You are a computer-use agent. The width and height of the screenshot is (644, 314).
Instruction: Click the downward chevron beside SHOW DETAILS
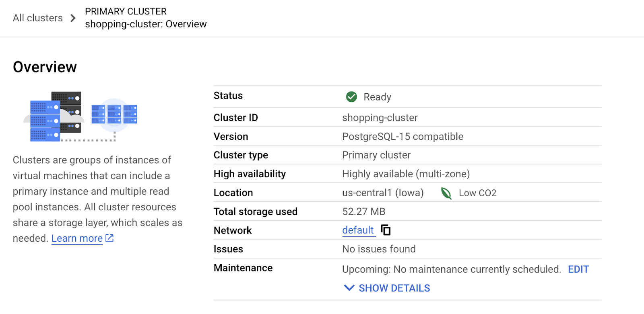[349, 288]
